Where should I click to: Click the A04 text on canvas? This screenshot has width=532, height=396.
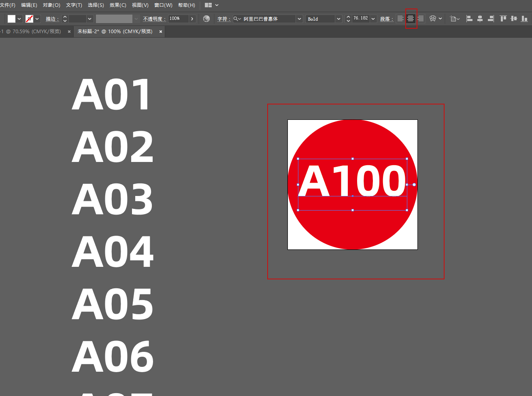click(113, 251)
